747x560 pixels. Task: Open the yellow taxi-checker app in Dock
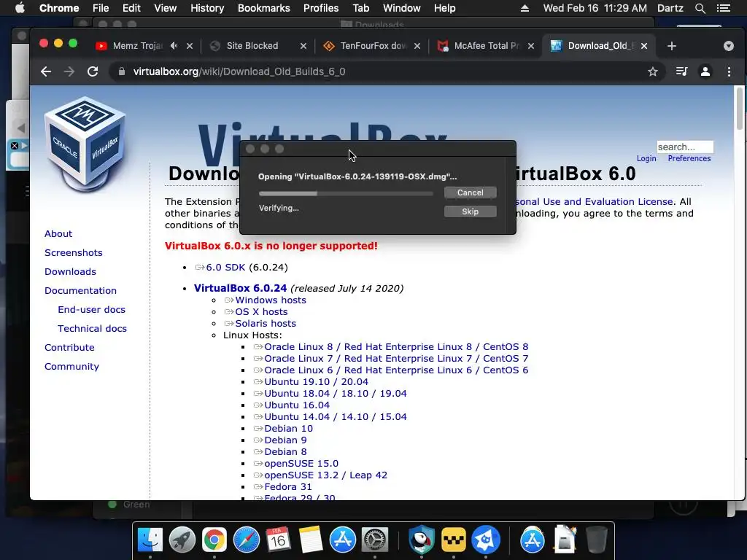pos(454,540)
